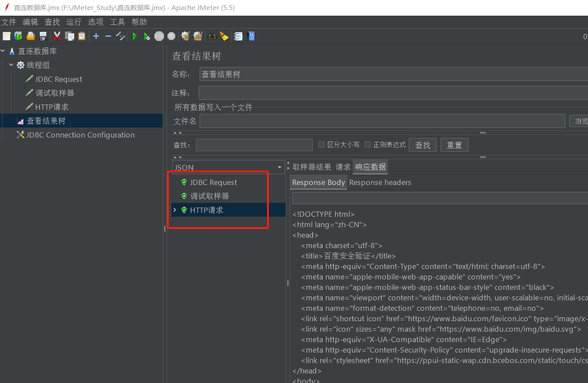588x383 pixels.
Task: Click the collapse arrows above the JSON dropdown
Action: click(x=177, y=157)
